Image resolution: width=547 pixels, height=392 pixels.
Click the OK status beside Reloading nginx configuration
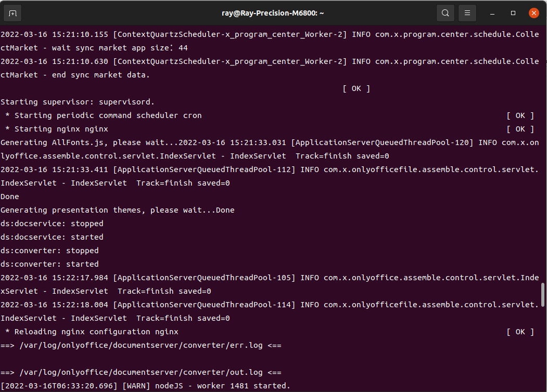520,332
